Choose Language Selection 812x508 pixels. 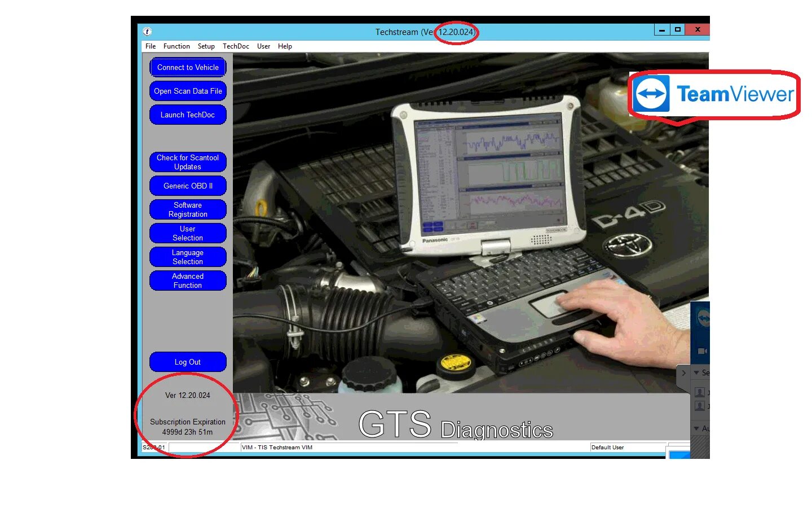(x=188, y=257)
